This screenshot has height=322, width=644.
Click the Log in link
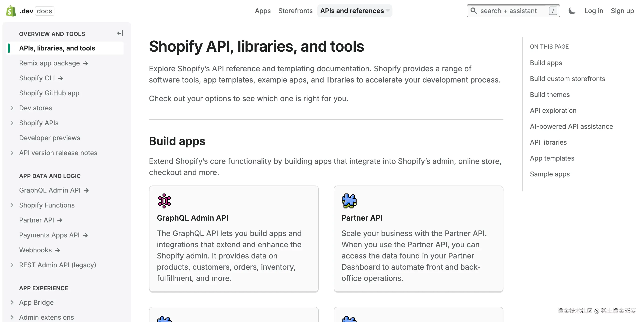(594, 11)
